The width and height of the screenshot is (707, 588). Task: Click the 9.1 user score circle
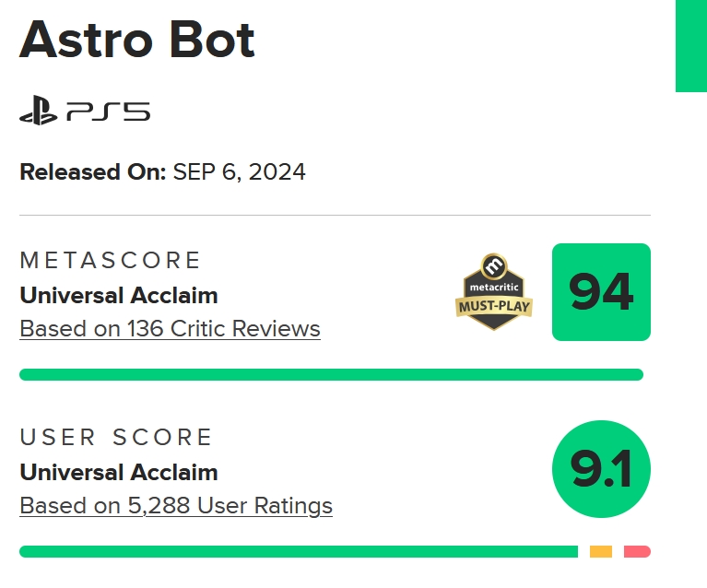coord(601,469)
